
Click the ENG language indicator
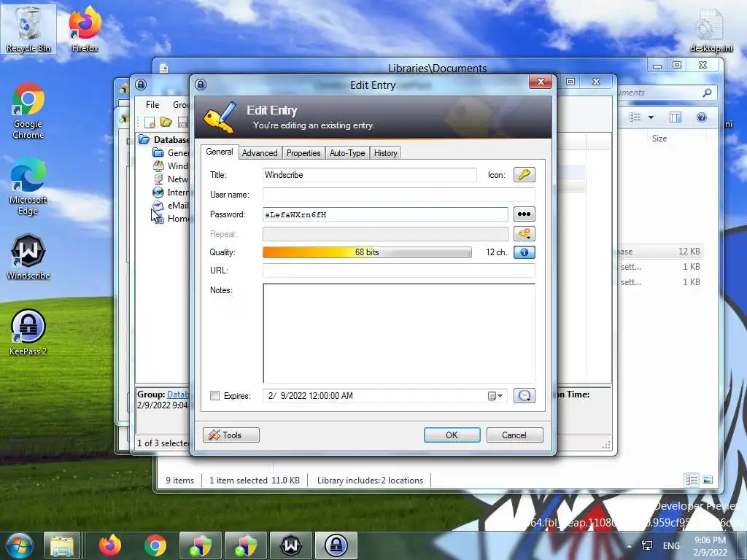[671, 545]
